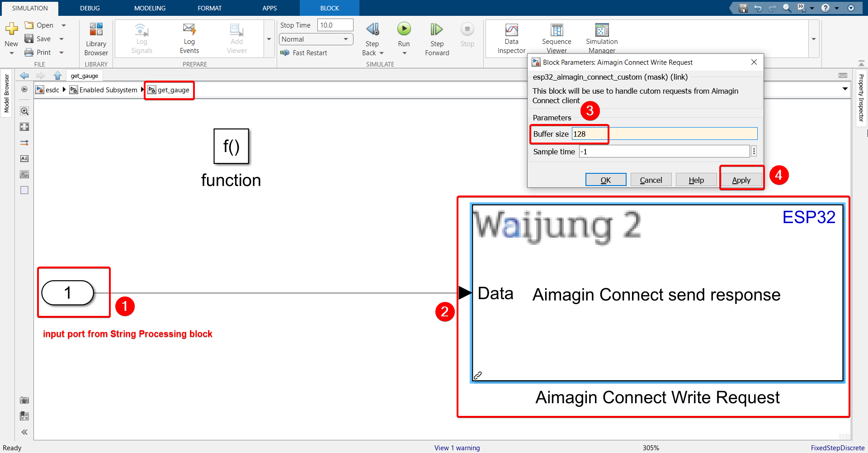
Task: Click the back navigation arrow
Action: click(24, 76)
